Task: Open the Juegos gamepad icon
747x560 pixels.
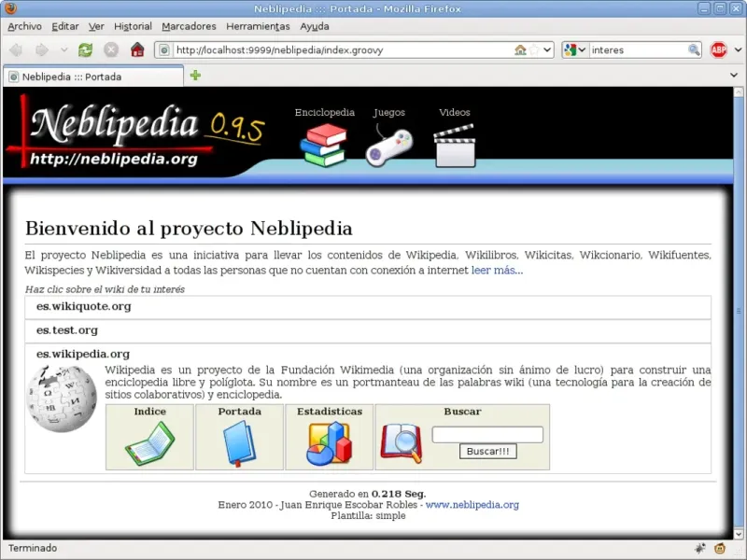Action: tap(389, 147)
